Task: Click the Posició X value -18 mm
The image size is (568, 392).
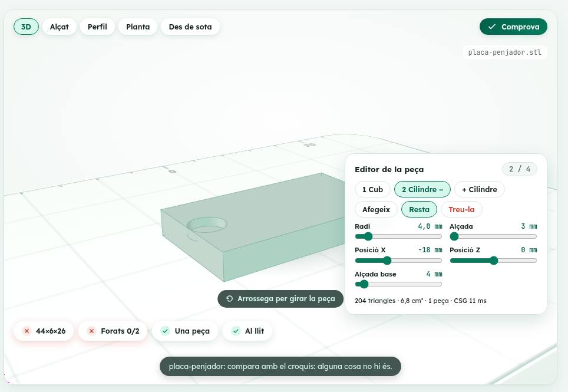Action: pos(430,249)
